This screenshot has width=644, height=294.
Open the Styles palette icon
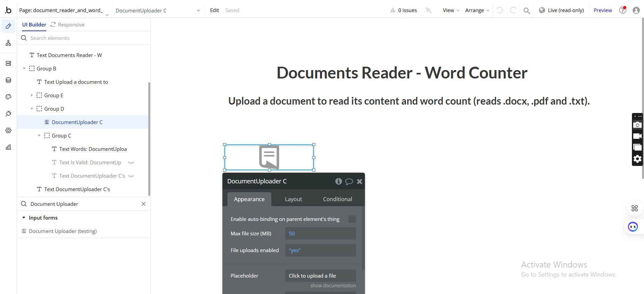pyautogui.click(x=8, y=97)
